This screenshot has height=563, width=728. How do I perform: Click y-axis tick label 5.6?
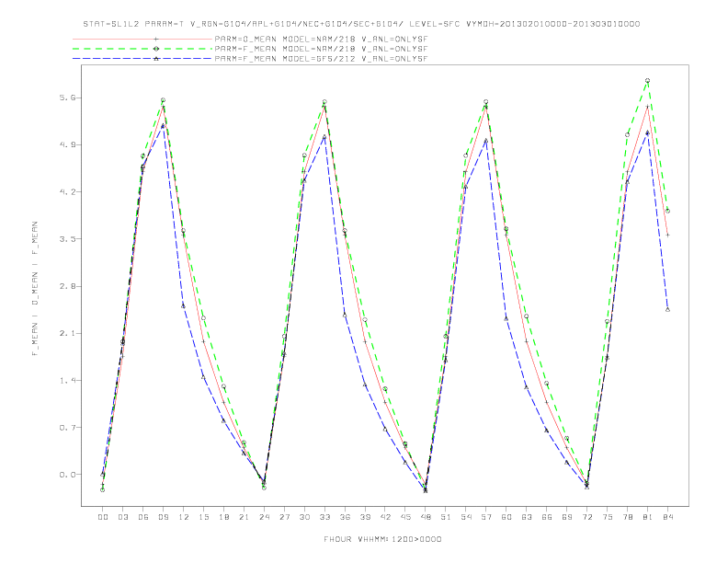click(68, 98)
